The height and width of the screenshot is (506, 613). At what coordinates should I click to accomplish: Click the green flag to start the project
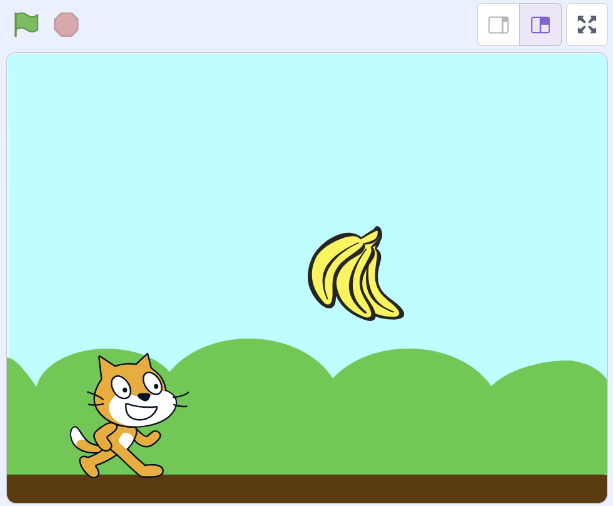[x=26, y=24]
